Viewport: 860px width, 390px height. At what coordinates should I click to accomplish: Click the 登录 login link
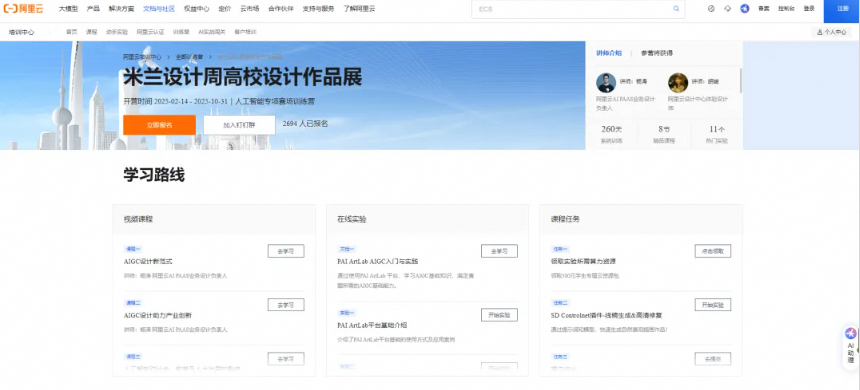click(x=809, y=9)
